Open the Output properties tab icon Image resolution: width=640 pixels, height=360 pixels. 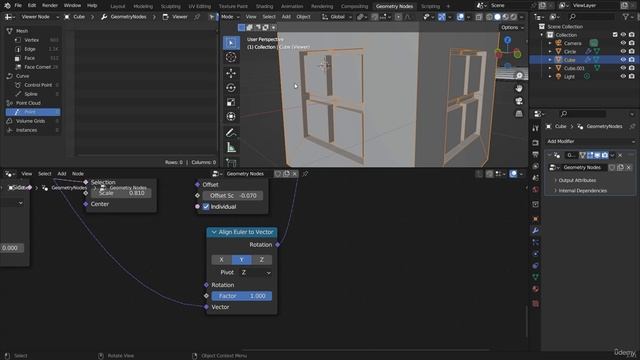click(536, 155)
